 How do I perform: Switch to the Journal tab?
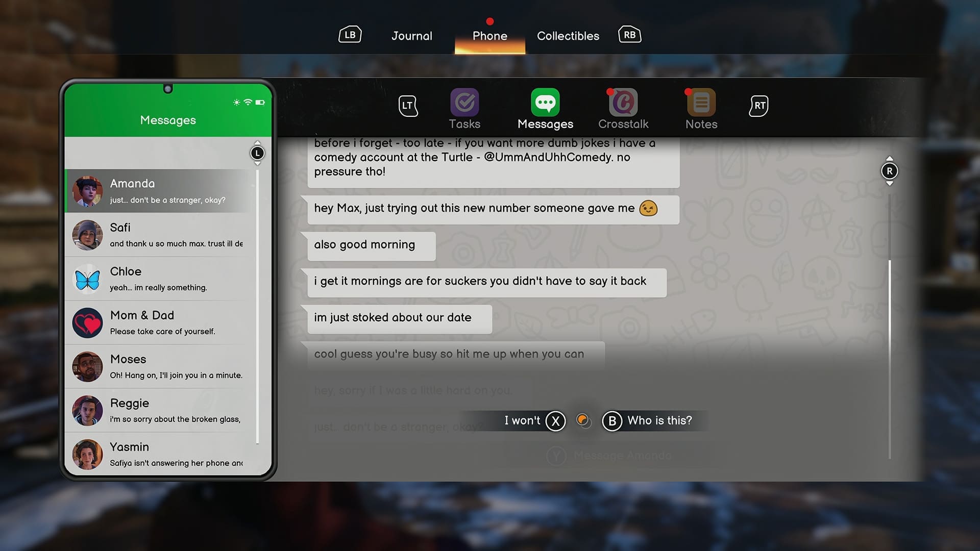(x=411, y=36)
